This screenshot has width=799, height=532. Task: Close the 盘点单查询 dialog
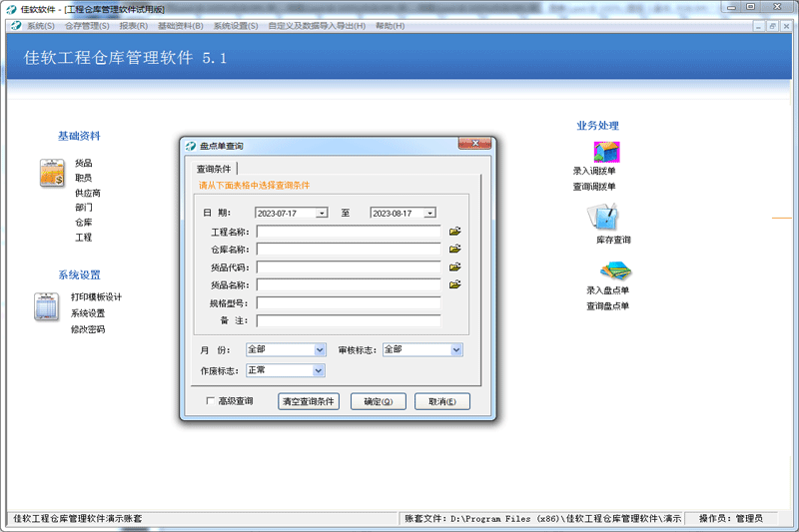(475, 144)
